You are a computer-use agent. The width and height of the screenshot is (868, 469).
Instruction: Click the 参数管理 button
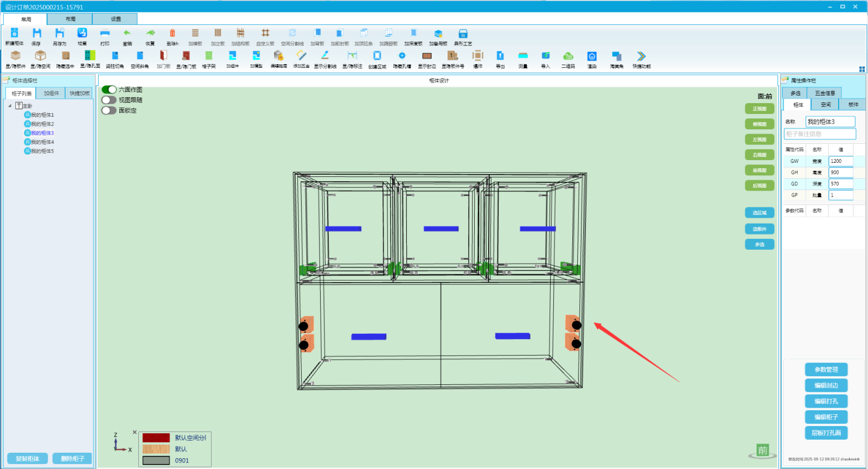click(826, 370)
